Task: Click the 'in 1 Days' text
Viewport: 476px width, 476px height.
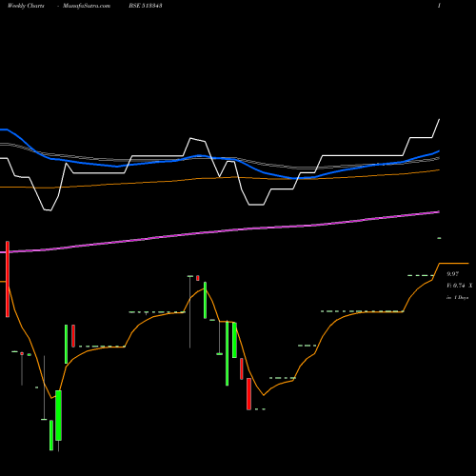Action: click(457, 298)
